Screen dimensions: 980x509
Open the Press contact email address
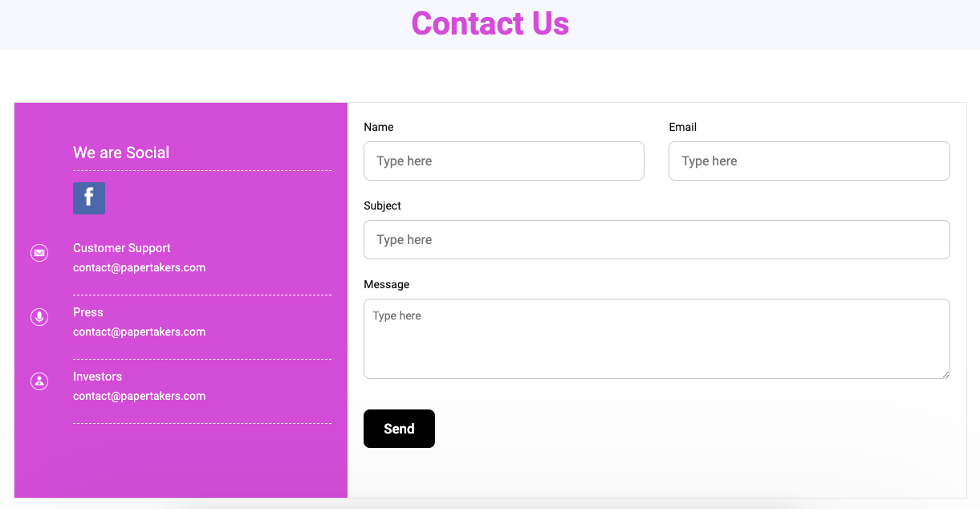pyautogui.click(x=139, y=332)
